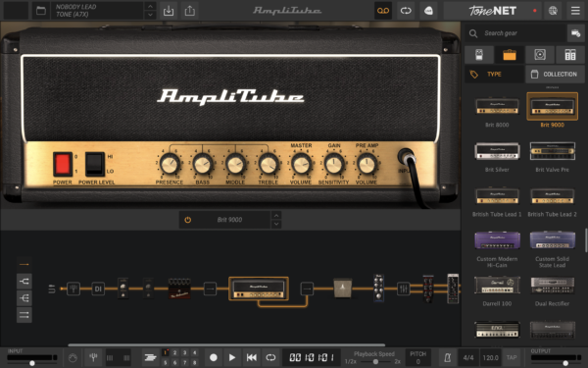The image size is (588, 368).
Task: Switch to the amplifiers gear tab
Action: coord(510,55)
